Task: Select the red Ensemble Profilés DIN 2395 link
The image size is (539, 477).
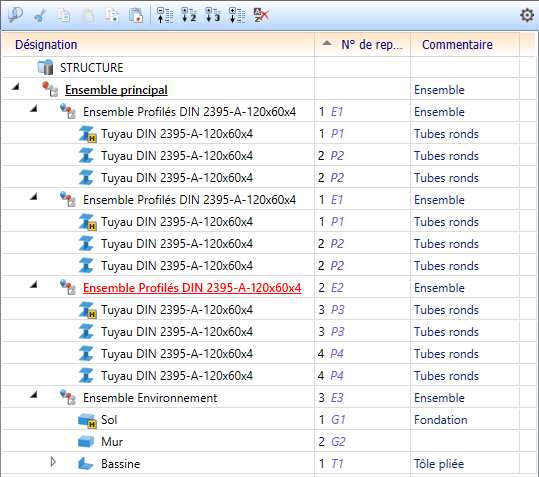Action: tap(192, 288)
